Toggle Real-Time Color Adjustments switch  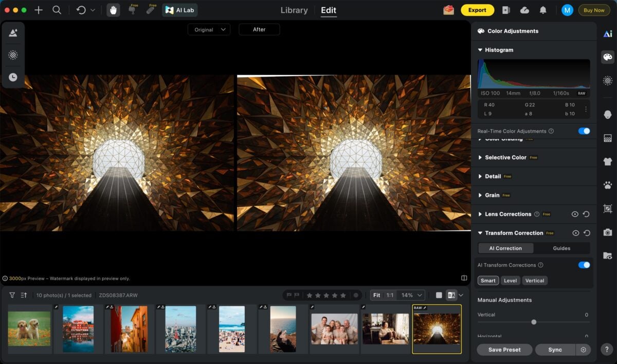[x=584, y=131]
